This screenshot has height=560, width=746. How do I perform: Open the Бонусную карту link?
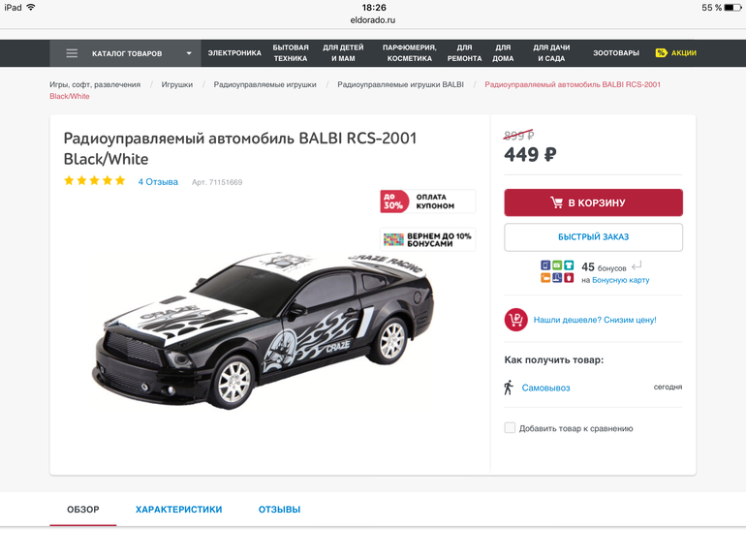pyautogui.click(x=620, y=280)
